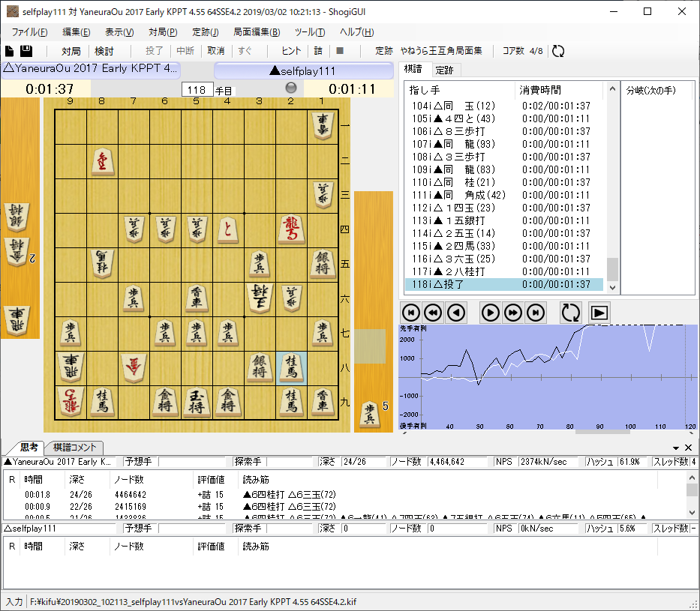Screen dimensions: 700x611
Task: Click the evaluation graph horizontal scrollbar thumb
Action: pyautogui.click(x=602, y=432)
